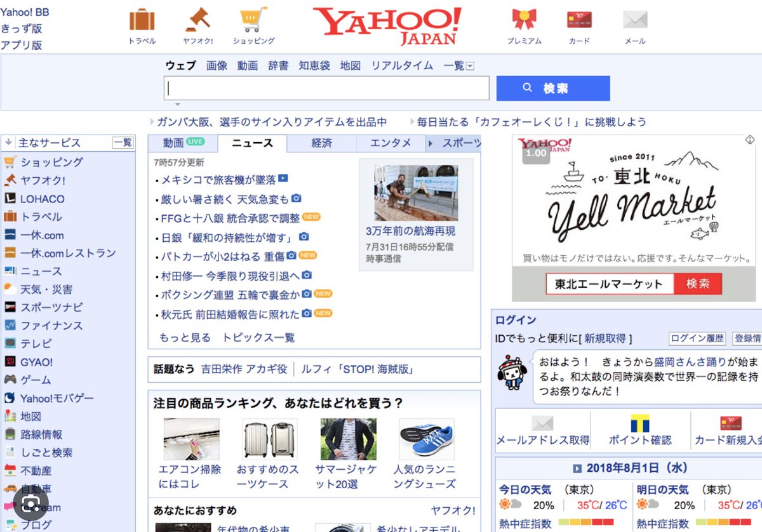Screen dimensions: 762x532
Task: Open the ランニングシューズ product thumbnail
Action: click(427, 439)
